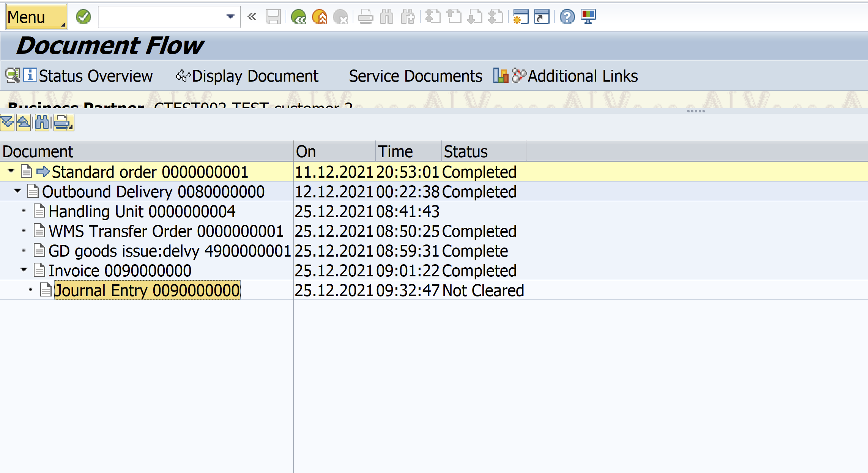Click the Journal Entry 0090000000 tree item
The width and height of the screenshot is (868, 473).
[147, 290]
